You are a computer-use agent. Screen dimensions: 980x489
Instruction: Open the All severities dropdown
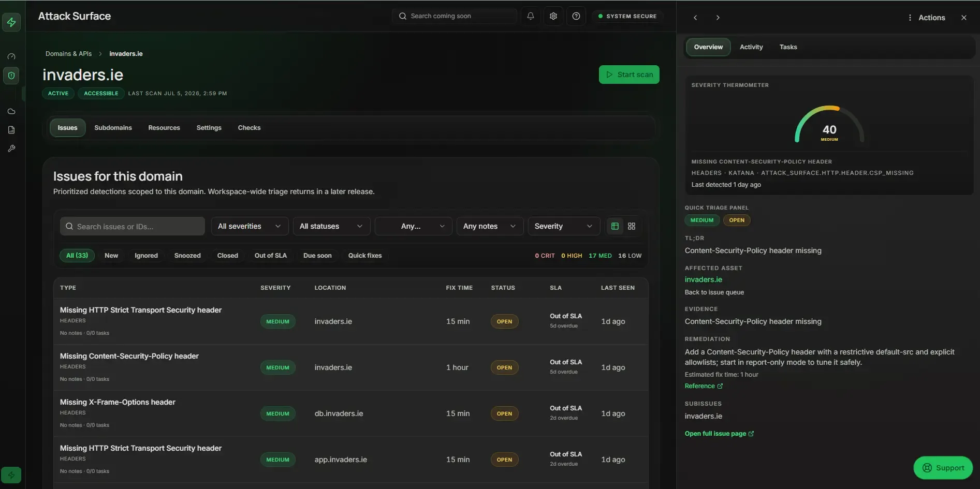(x=250, y=226)
